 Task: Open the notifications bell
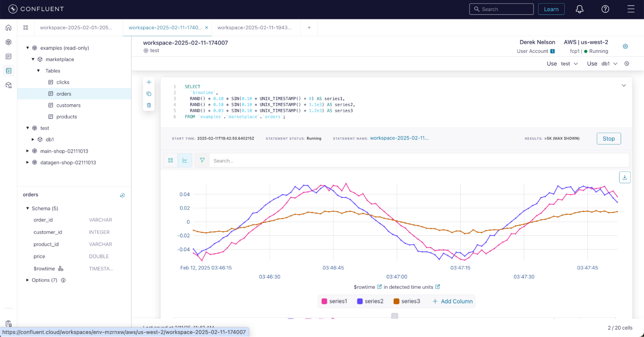[x=579, y=9]
